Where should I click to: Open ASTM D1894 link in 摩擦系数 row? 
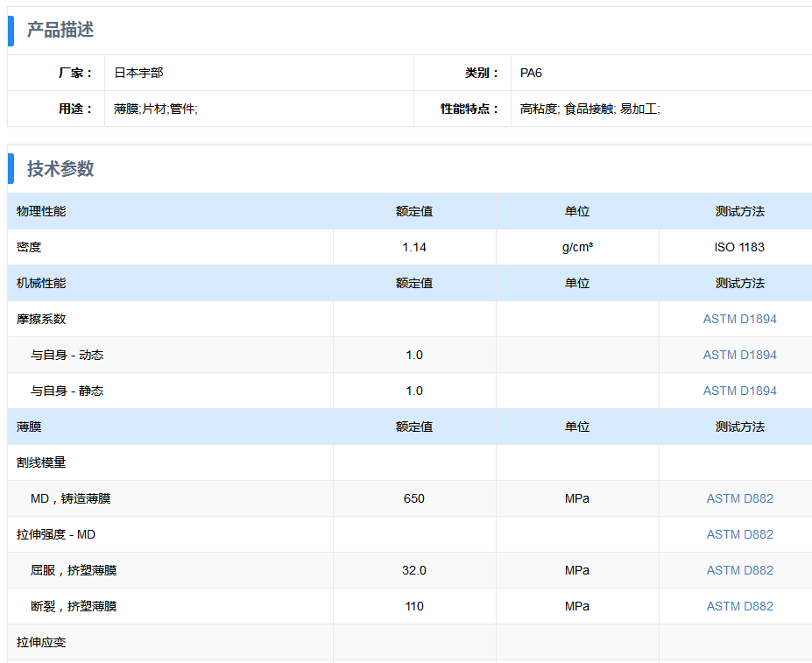coord(739,319)
